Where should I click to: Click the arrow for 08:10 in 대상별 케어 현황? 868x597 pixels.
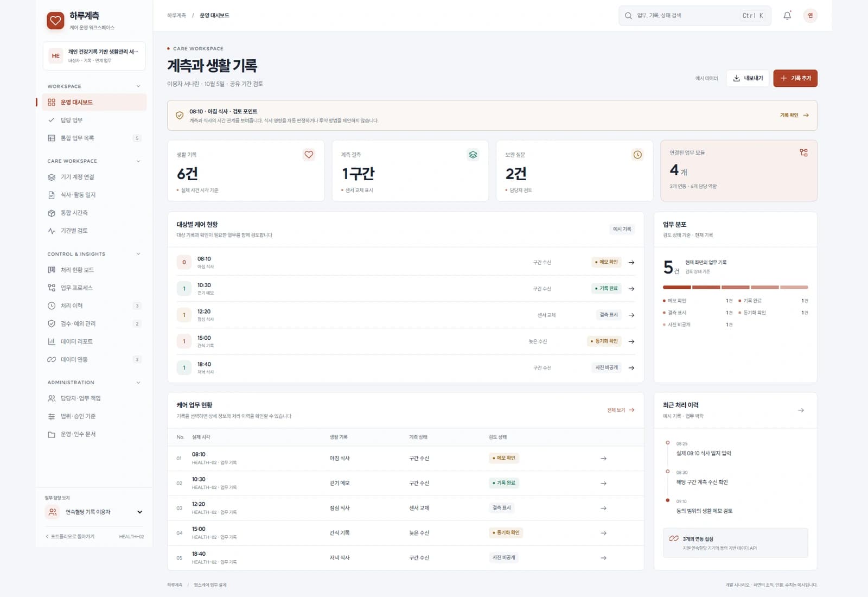(631, 262)
